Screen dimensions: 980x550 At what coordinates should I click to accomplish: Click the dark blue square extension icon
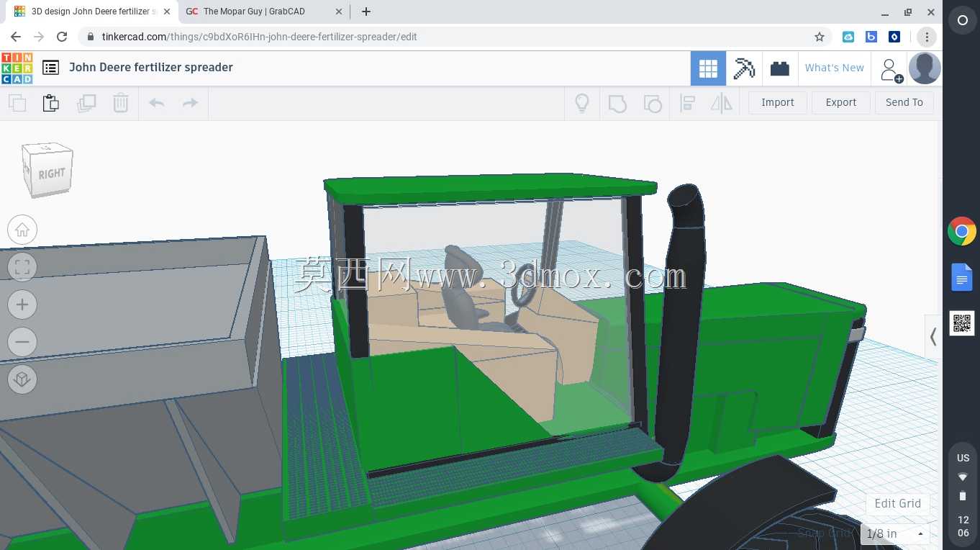pos(894,37)
